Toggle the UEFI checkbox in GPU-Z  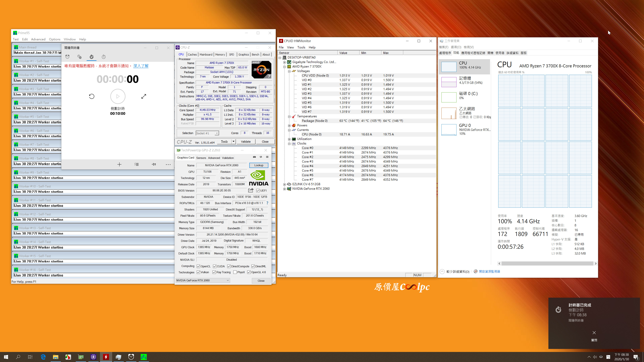coord(258,191)
